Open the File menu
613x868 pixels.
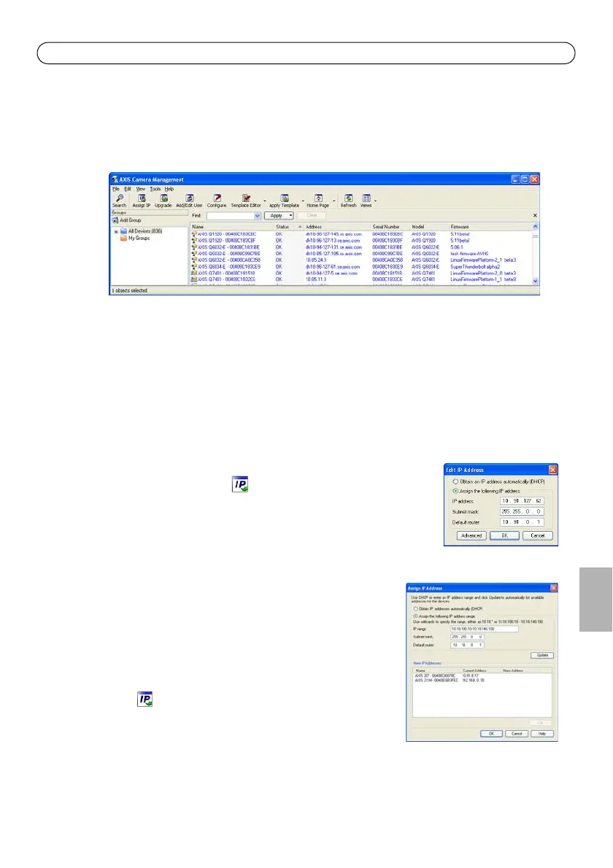pyautogui.click(x=116, y=190)
